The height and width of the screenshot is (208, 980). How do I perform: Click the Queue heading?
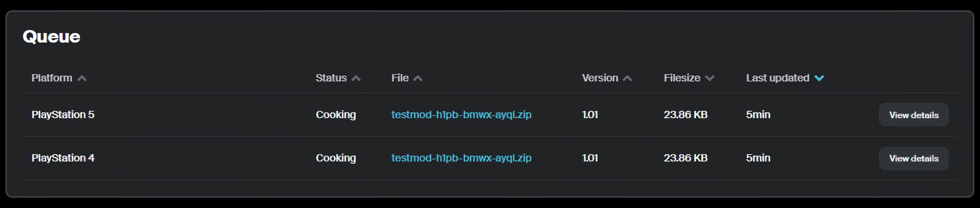click(x=51, y=36)
